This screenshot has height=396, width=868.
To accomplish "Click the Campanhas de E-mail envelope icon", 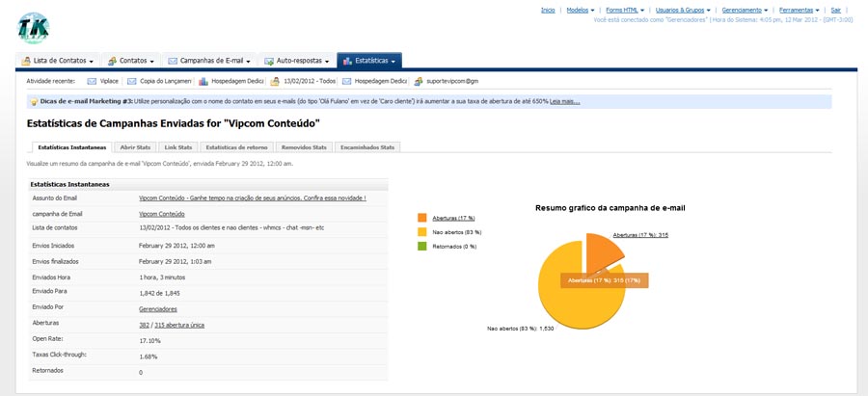I will [x=173, y=61].
